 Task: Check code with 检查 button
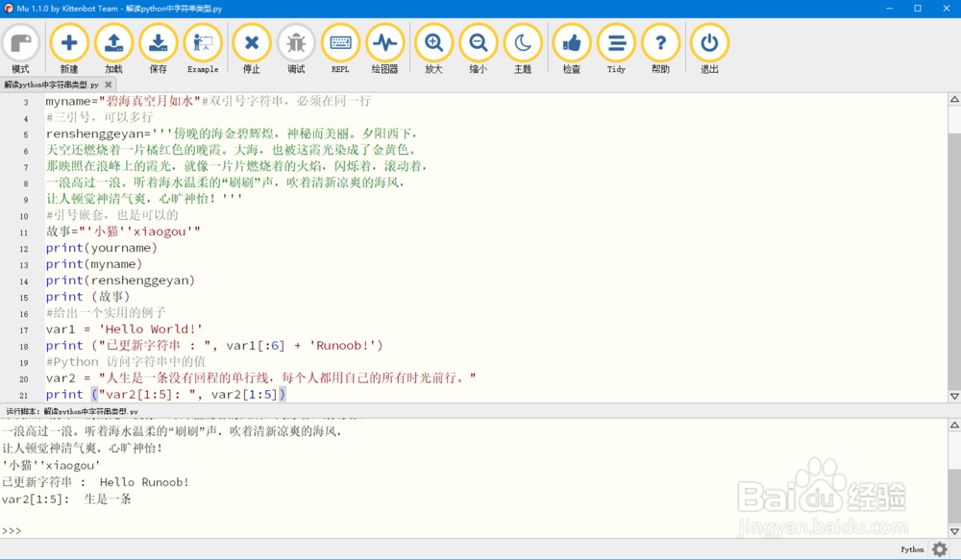pos(572,49)
